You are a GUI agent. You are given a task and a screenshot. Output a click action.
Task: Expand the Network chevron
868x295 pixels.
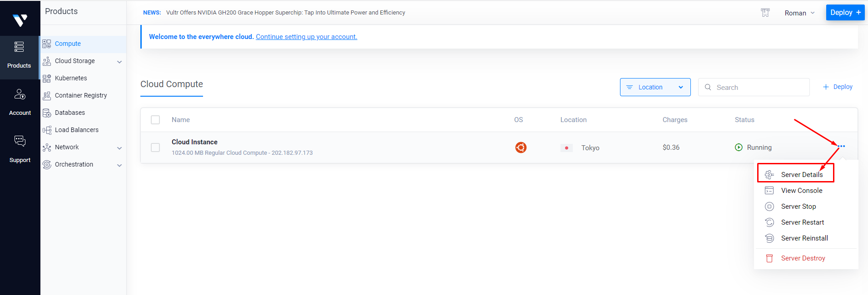point(119,148)
